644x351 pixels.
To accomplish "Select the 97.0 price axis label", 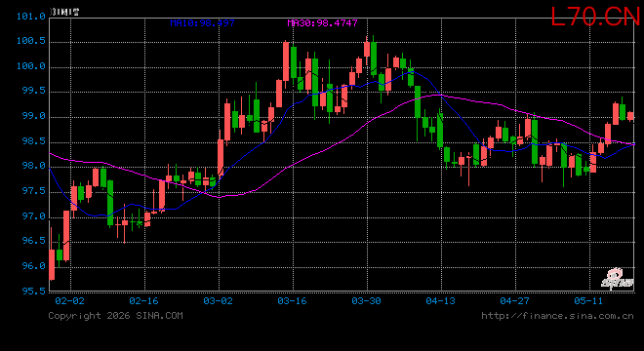I will 34,215.
